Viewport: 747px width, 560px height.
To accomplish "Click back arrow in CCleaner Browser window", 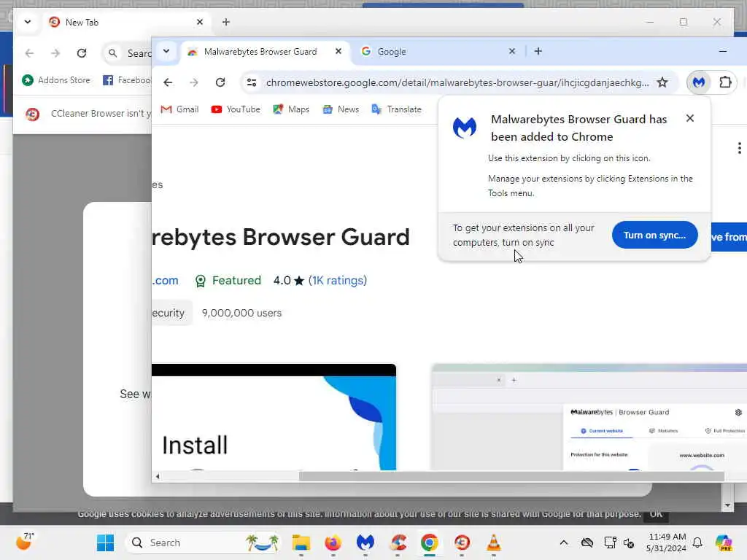I will point(29,52).
